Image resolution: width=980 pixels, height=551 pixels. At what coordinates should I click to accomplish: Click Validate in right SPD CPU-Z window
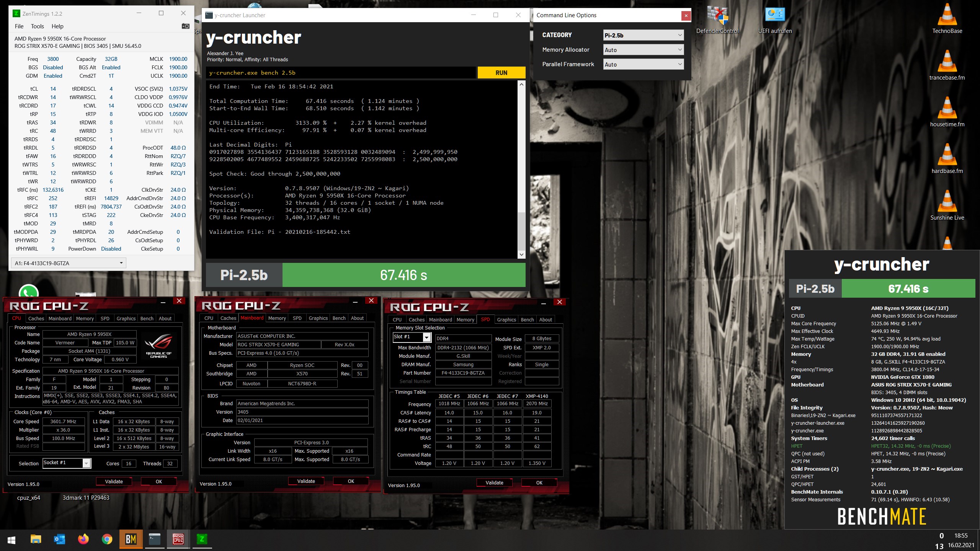click(x=494, y=483)
